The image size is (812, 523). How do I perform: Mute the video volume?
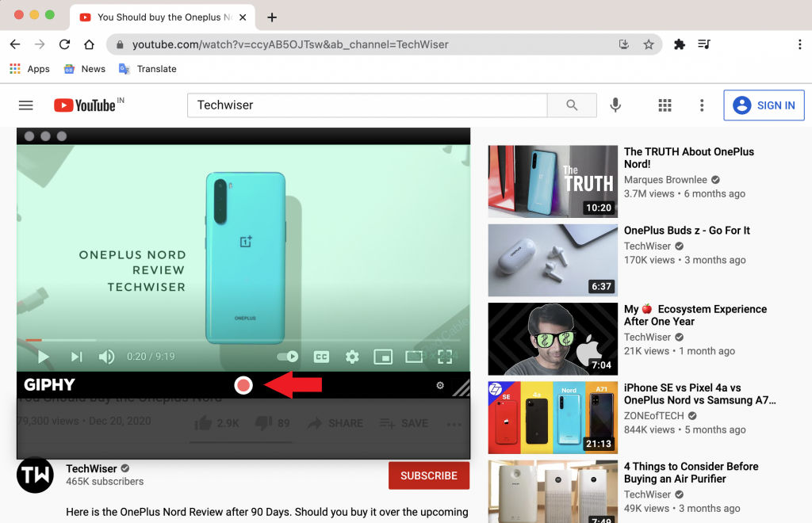(107, 357)
